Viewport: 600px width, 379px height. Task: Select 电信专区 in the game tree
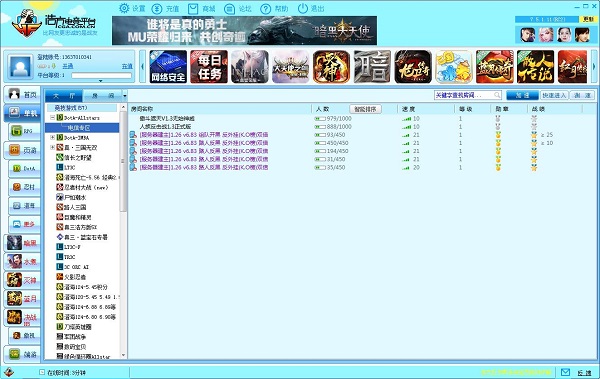[x=78, y=127]
